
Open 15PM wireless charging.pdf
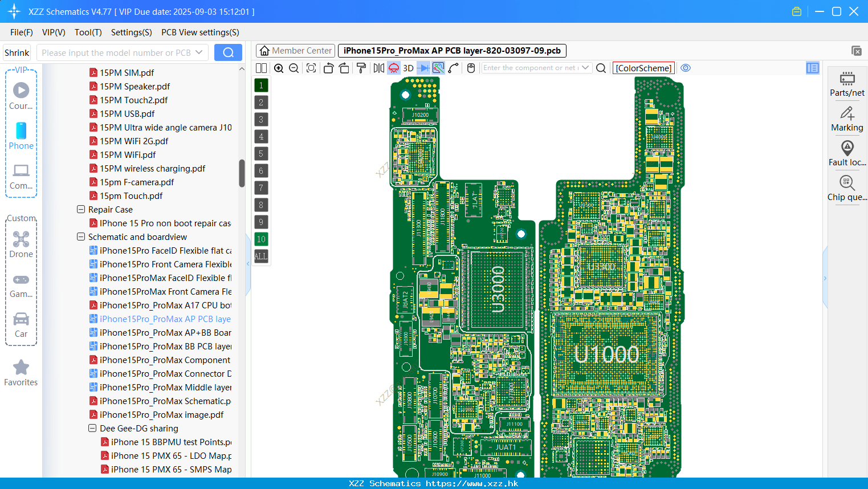click(152, 168)
